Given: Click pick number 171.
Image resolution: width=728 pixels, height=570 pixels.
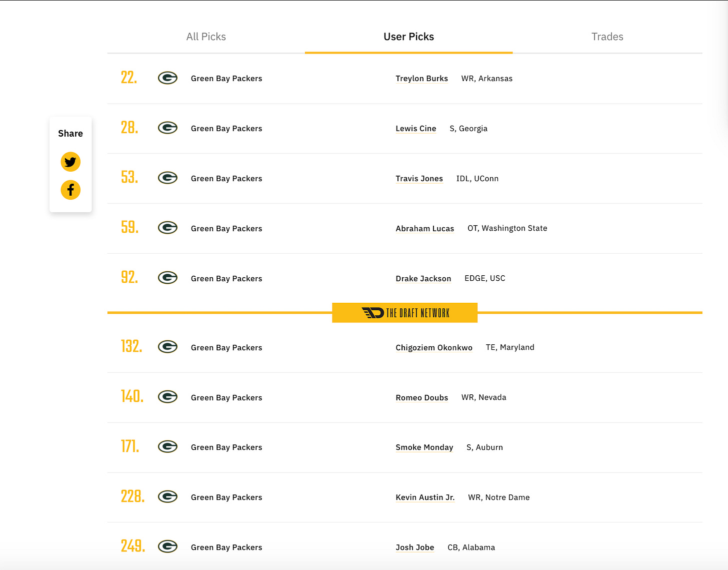Looking at the screenshot, I should coord(130,446).
